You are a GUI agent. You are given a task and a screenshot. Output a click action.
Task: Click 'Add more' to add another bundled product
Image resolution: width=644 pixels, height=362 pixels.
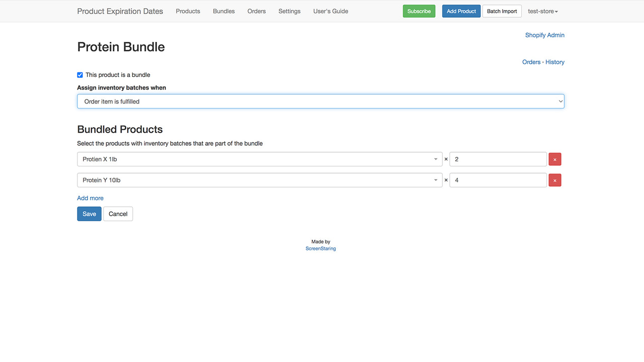(90, 198)
